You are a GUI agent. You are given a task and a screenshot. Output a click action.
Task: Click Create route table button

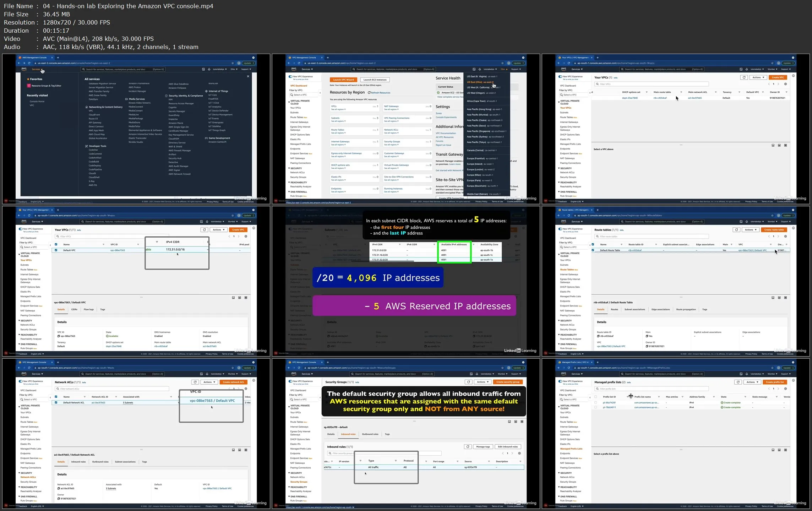774,230
